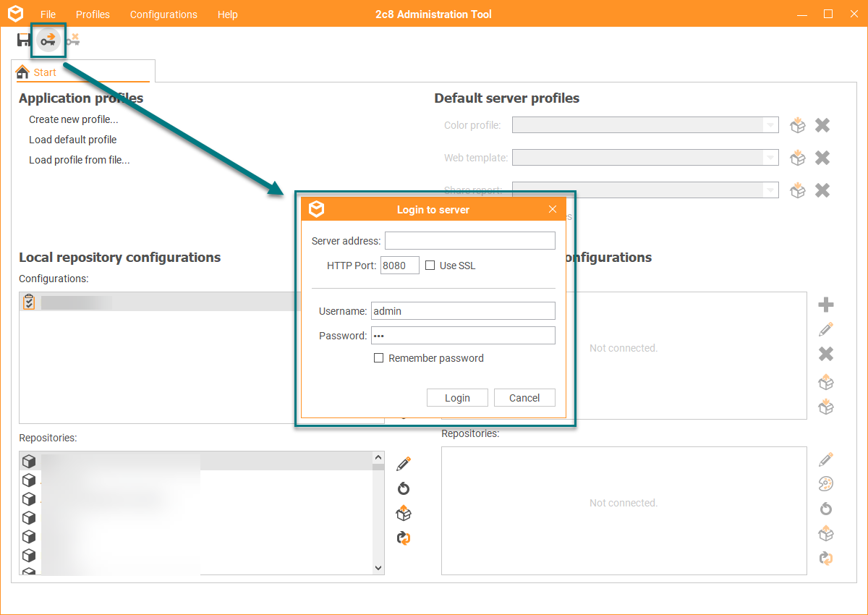Click the server repositories sync arrows icon
The image size is (868, 615).
(826, 558)
